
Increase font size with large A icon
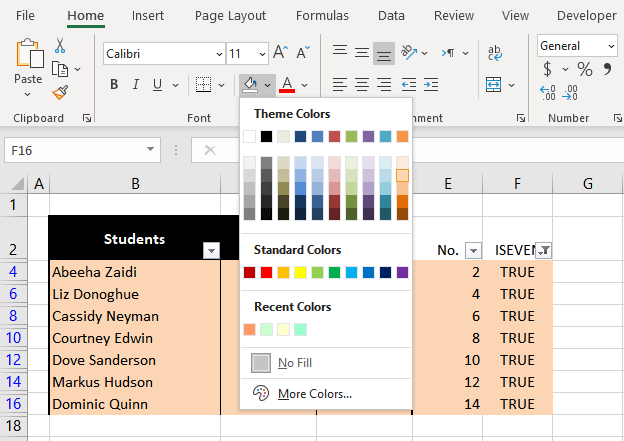281,52
